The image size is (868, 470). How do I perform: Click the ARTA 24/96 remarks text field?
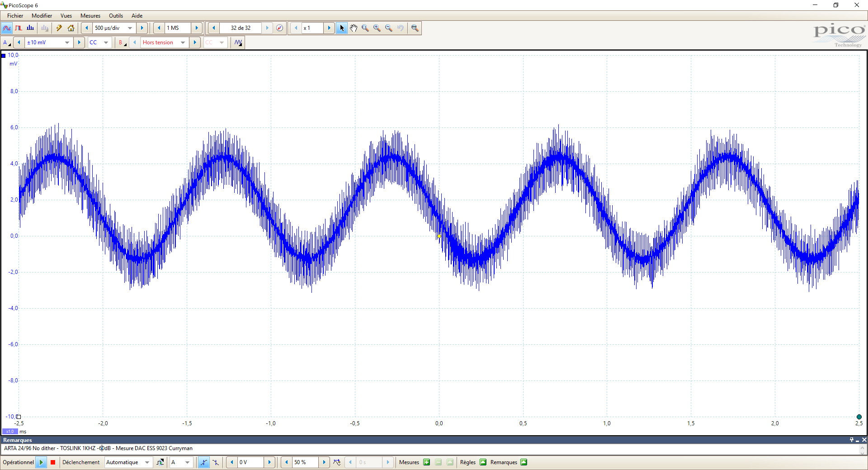[x=429, y=448]
